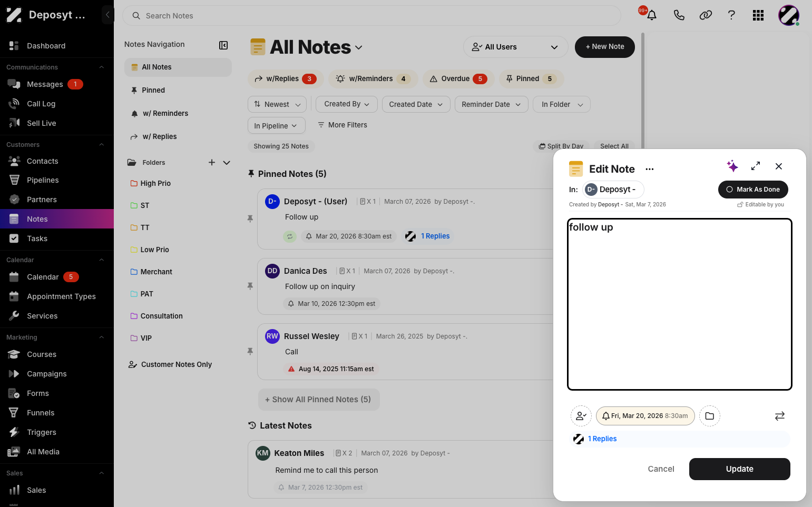Open the Created By filter dropdown
Screen dimensions: 812x507
[347, 104]
